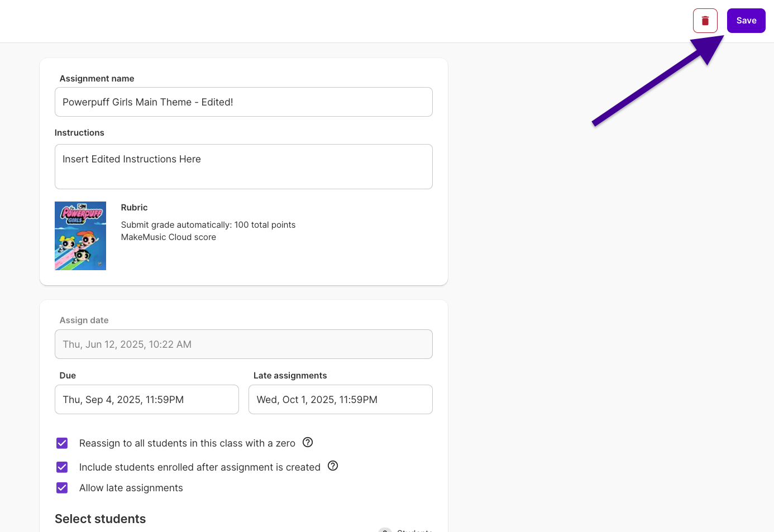Click the Students count badge near page bottom
The image size is (774, 532).
click(385, 529)
